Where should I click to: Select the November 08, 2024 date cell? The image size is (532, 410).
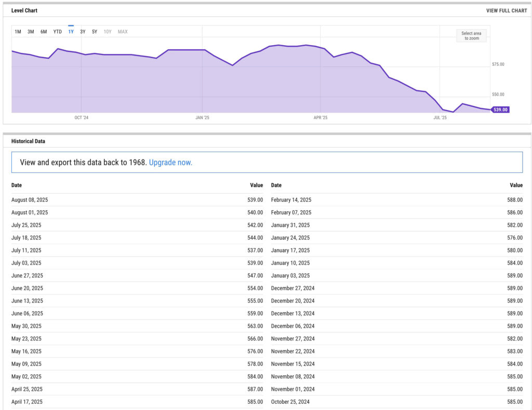click(292, 376)
